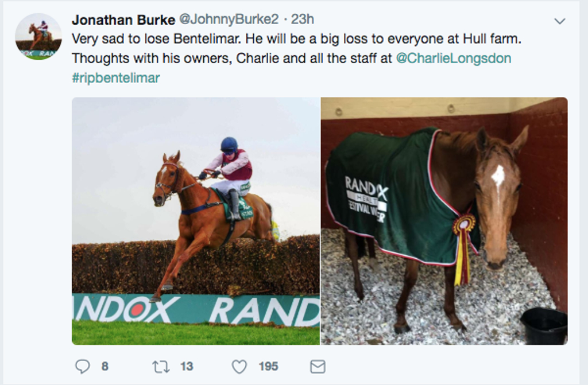Enlarge the photo of horse jumping fence
This screenshot has height=385, width=588.
tap(196, 221)
